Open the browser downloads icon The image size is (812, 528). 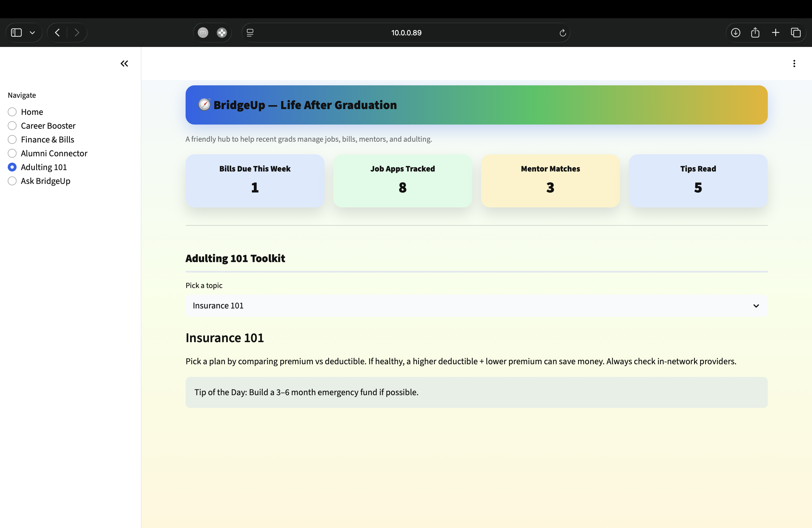pos(735,33)
